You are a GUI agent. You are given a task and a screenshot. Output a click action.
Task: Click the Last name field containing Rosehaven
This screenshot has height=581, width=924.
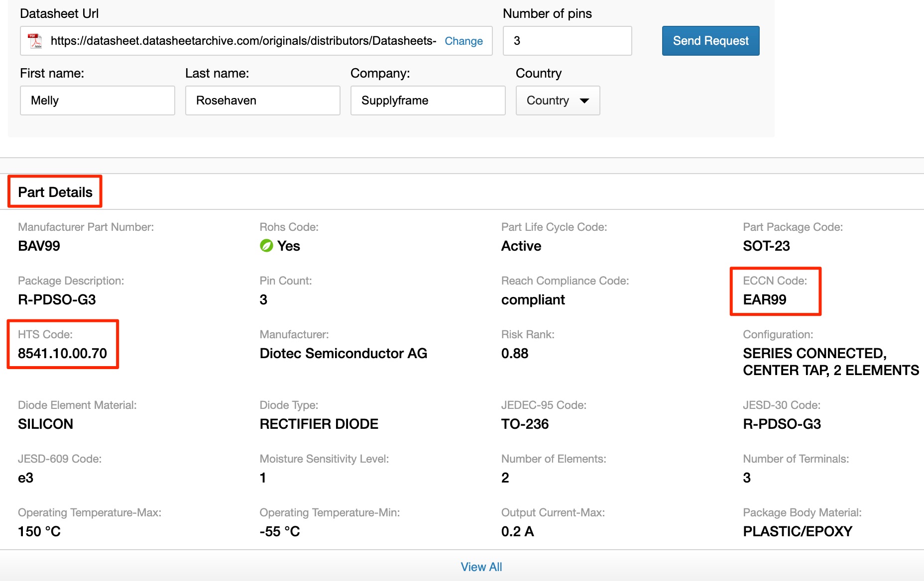[263, 100]
